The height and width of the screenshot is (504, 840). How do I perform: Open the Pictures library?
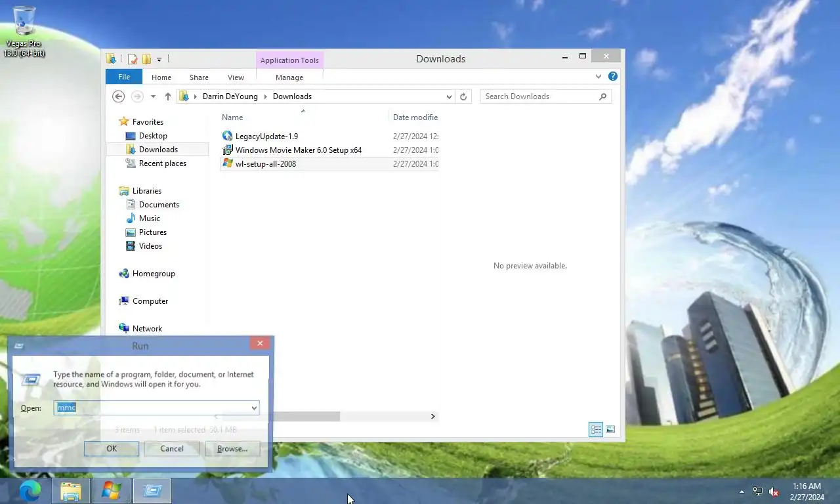pyautogui.click(x=153, y=232)
